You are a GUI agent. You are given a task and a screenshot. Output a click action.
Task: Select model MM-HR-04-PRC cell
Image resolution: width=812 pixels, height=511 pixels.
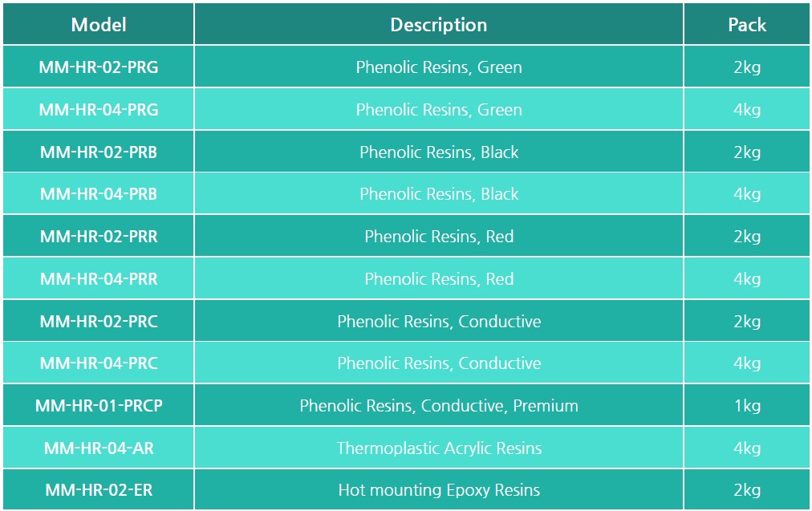[x=99, y=363]
